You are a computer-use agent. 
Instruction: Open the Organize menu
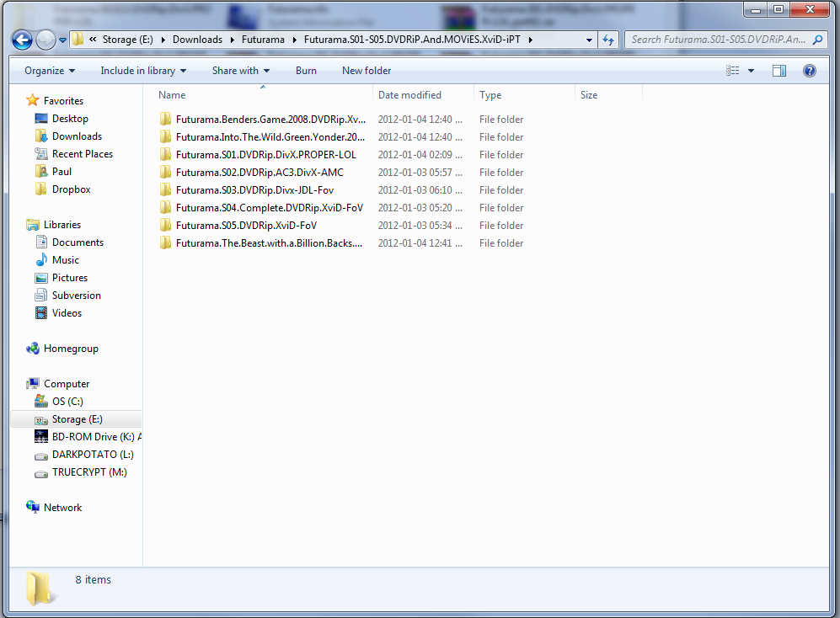coord(50,71)
